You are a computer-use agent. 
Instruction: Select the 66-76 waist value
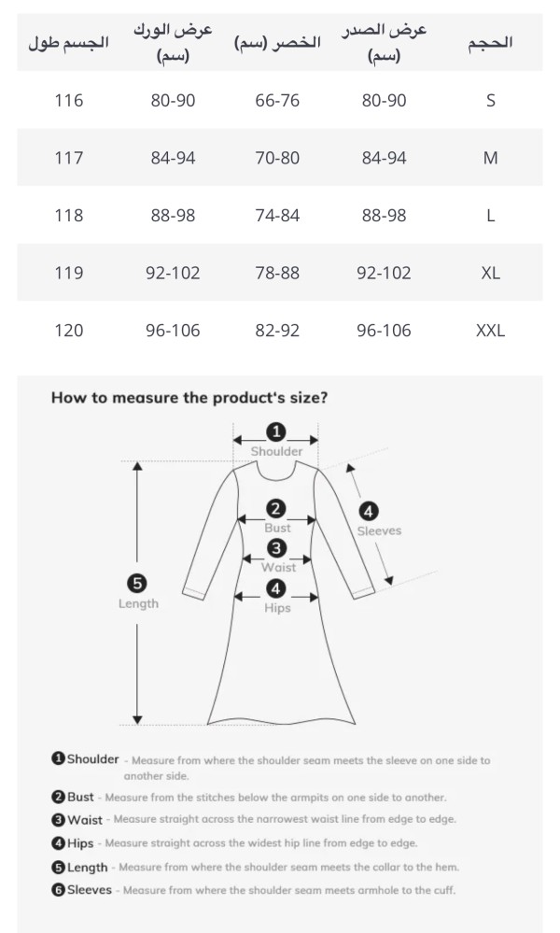click(x=277, y=101)
